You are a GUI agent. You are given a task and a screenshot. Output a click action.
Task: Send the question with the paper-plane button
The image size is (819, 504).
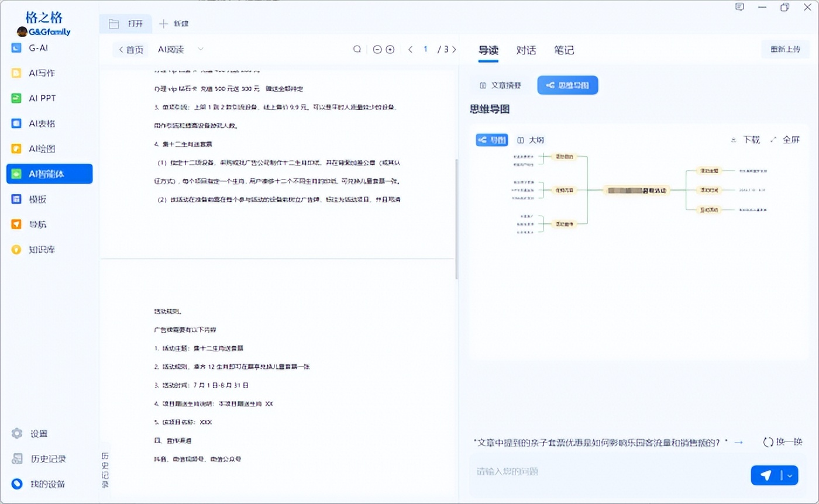point(766,475)
